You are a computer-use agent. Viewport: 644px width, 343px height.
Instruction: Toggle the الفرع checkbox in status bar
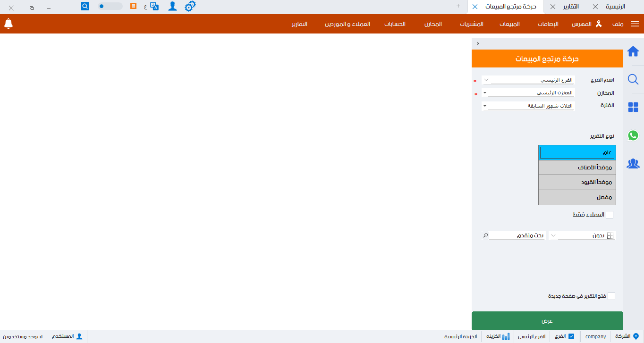point(571,336)
